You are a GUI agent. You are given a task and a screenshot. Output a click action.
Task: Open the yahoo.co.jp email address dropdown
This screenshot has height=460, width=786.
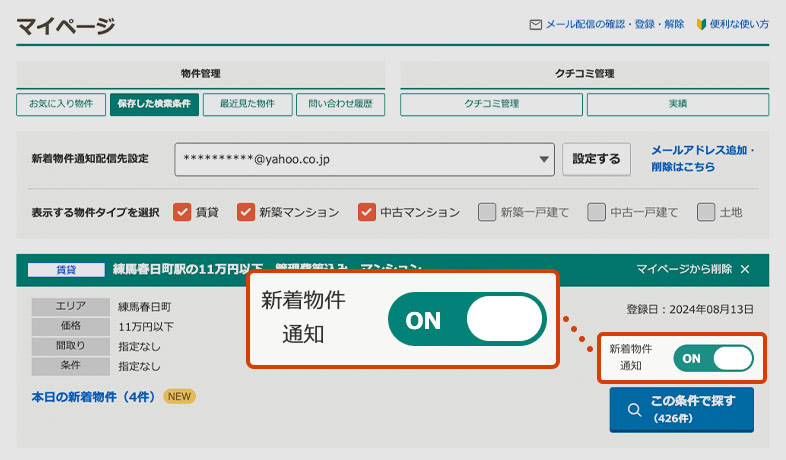[364, 159]
